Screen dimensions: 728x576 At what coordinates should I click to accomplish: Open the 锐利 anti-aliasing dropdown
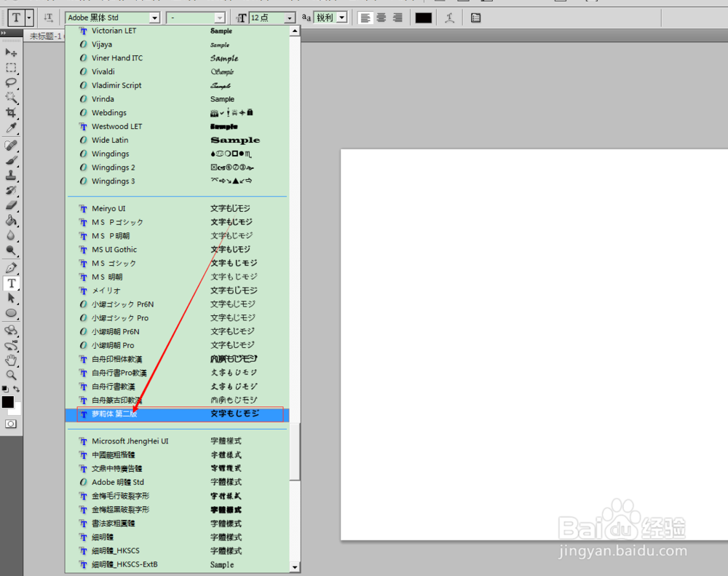[342, 17]
